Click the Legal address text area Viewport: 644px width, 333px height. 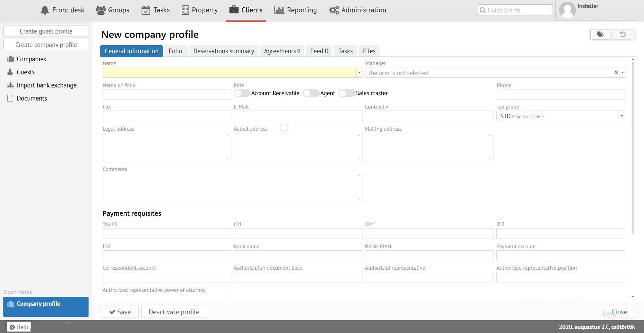coord(167,147)
